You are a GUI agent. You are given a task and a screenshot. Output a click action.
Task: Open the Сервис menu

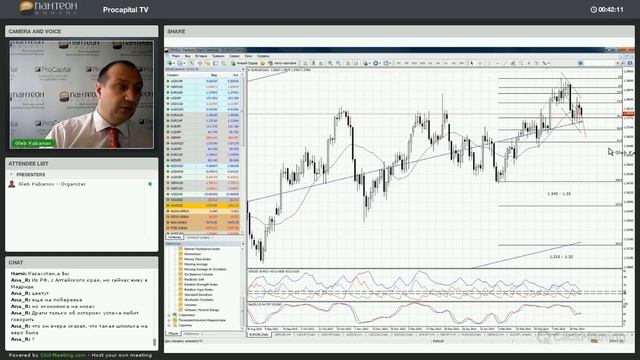point(234,56)
